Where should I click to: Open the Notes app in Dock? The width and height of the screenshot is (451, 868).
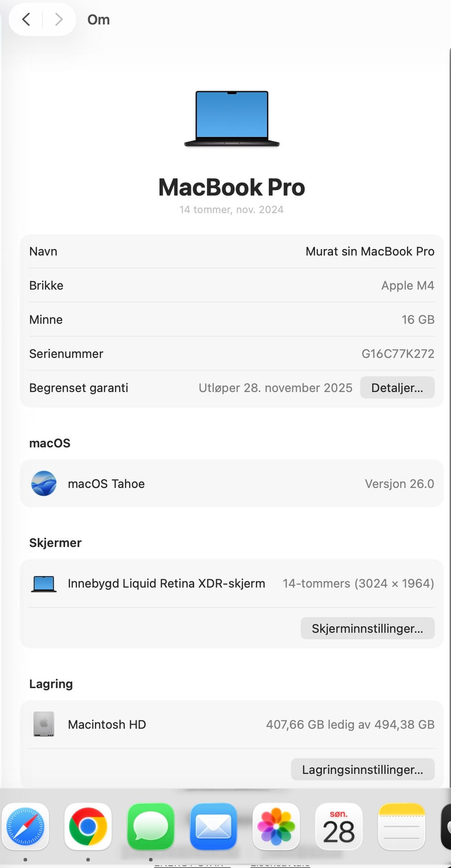(x=402, y=827)
